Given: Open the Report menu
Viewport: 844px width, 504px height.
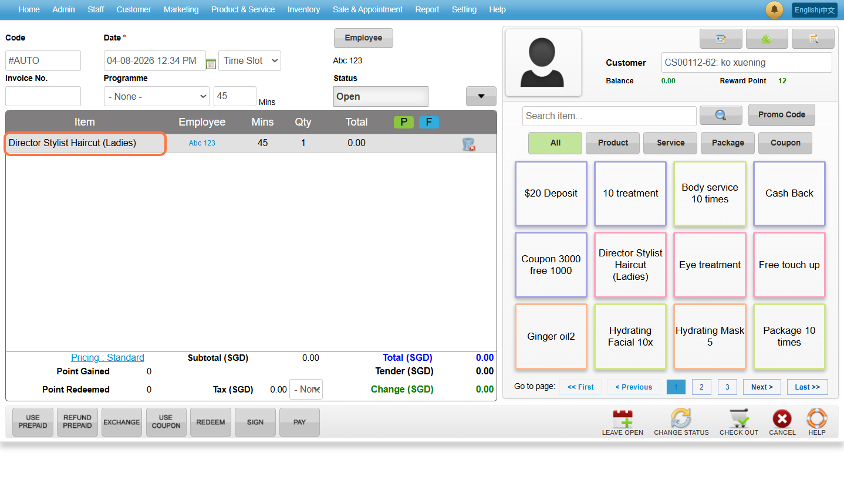Looking at the screenshot, I should (427, 9).
